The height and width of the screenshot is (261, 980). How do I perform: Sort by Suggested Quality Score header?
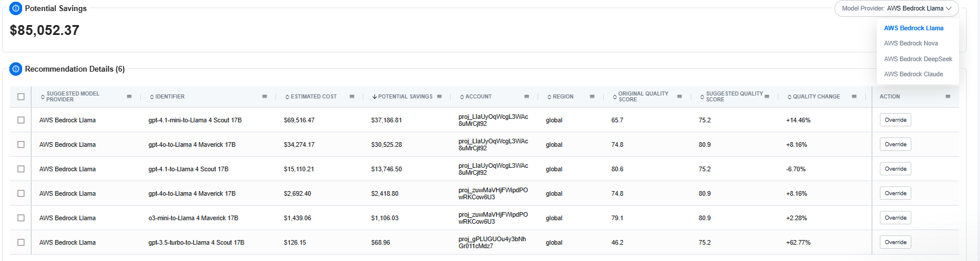(731, 97)
